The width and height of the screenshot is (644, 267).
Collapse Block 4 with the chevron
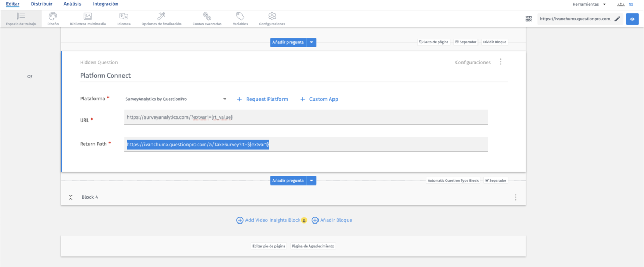[70, 197]
